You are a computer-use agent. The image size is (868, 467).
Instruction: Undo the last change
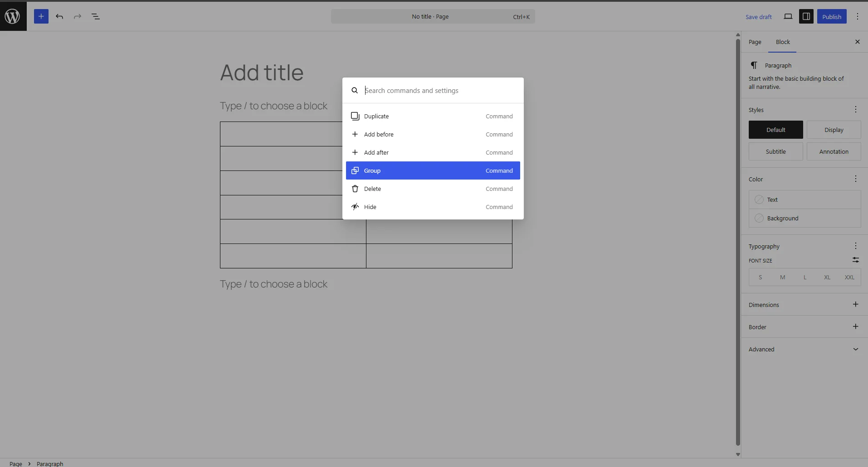coord(59,16)
